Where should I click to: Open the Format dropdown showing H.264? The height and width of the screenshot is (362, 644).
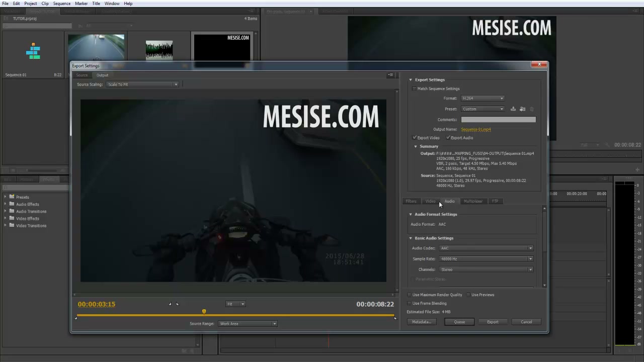pos(482,99)
